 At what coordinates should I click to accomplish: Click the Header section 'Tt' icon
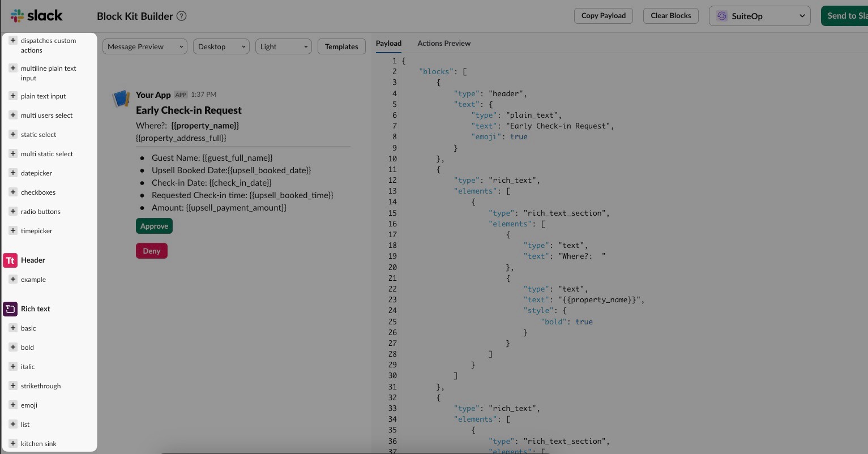(10, 260)
